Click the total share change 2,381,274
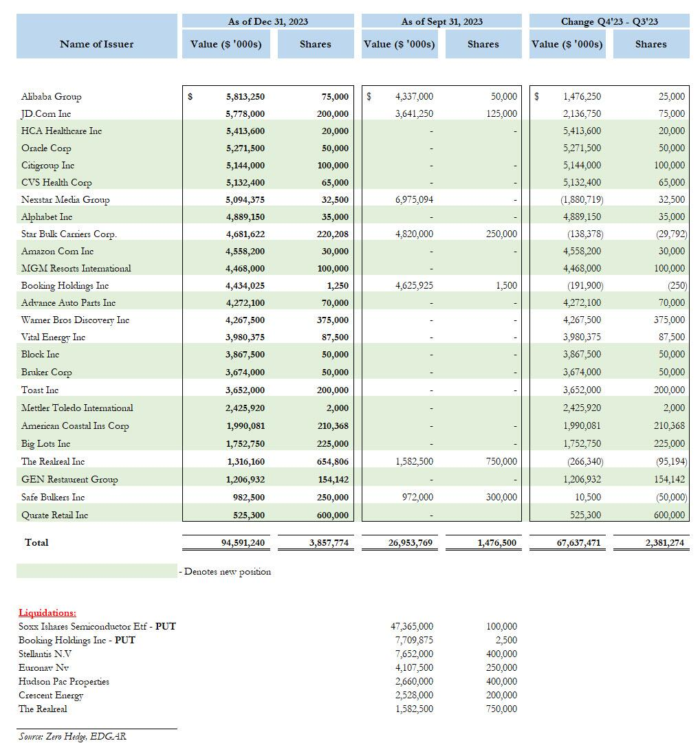Viewport: 700px width, 743px height. pos(665,543)
